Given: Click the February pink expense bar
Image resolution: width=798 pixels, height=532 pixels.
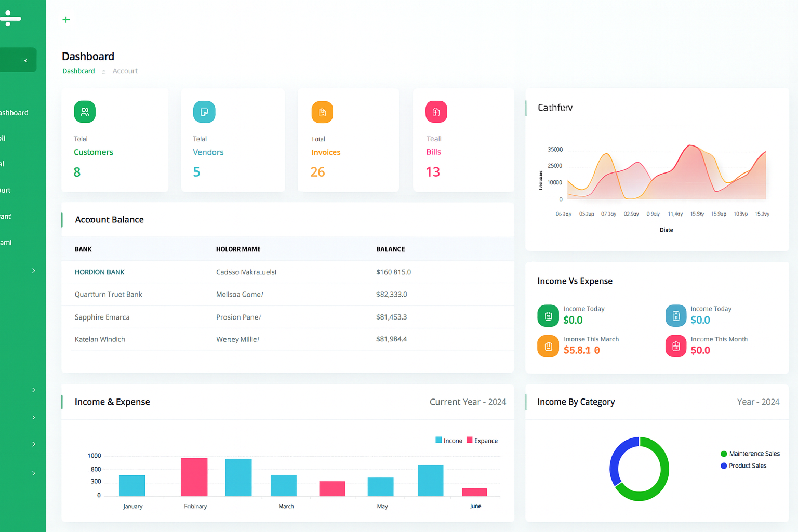Looking at the screenshot, I should pyautogui.click(x=194, y=477).
